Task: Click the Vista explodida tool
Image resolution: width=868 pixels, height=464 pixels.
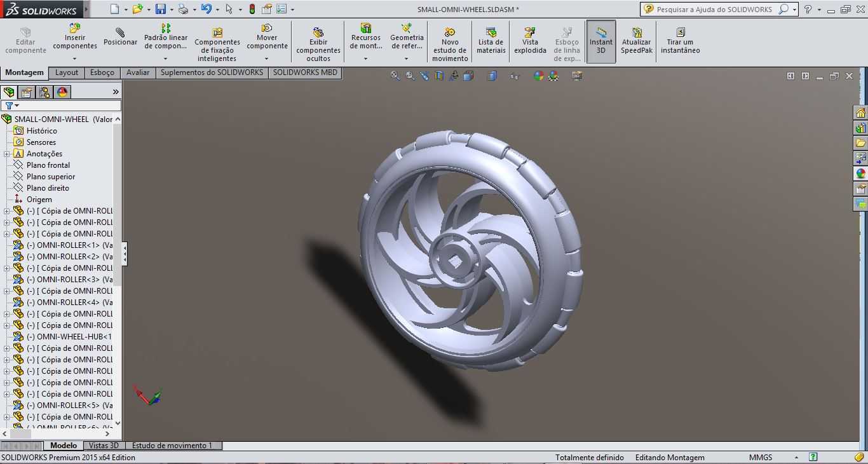Action: click(530, 41)
